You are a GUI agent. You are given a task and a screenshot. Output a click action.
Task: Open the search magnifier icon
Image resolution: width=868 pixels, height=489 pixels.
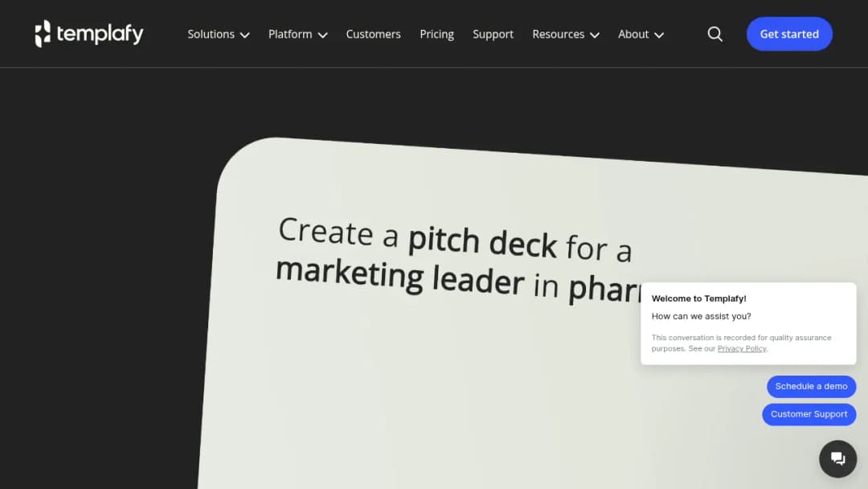point(714,35)
